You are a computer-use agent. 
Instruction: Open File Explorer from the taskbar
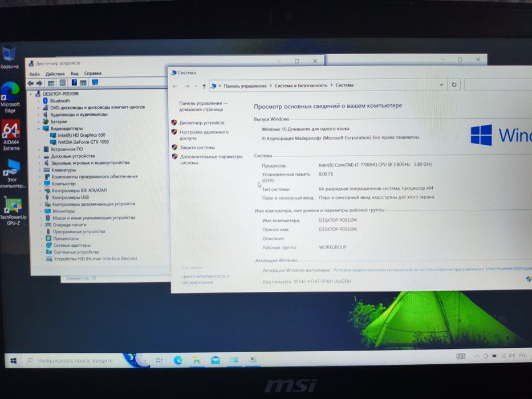pyautogui.click(x=197, y=360)
